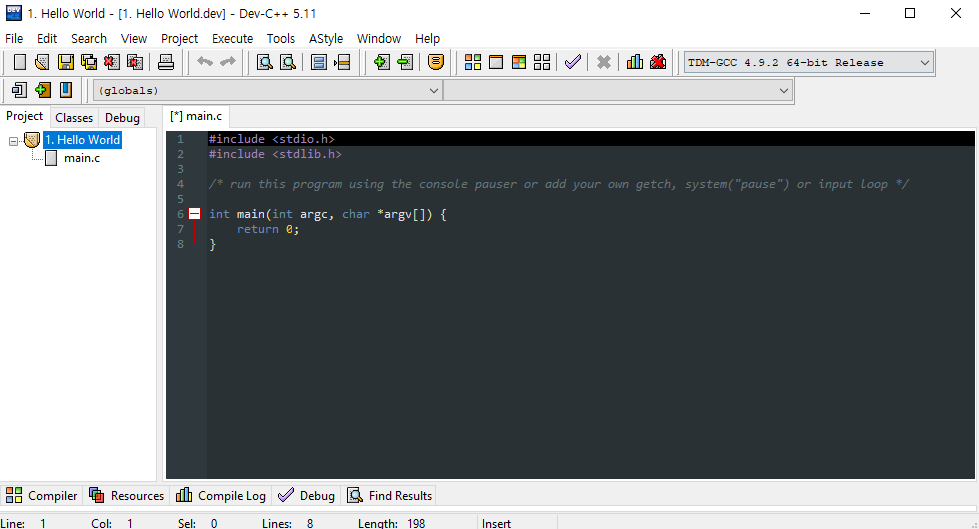Image resolution: width=979 pixels, height=529 pixels.
Task: Open the AStyle menu
Action: [326, 39]
